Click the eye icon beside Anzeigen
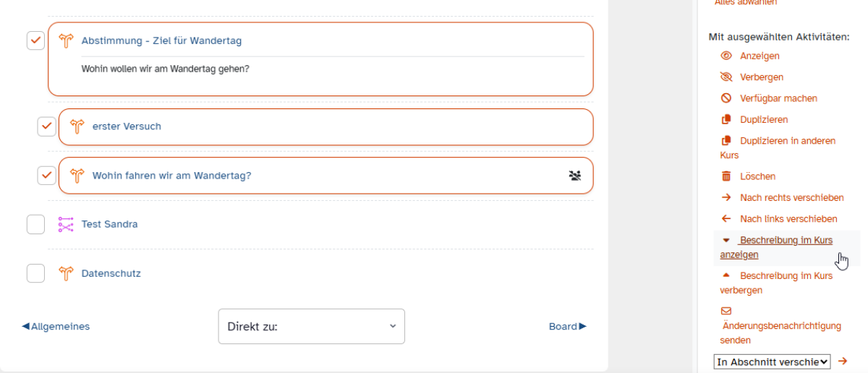The height and width of the screenshot is (373, 868). point(726,56)
